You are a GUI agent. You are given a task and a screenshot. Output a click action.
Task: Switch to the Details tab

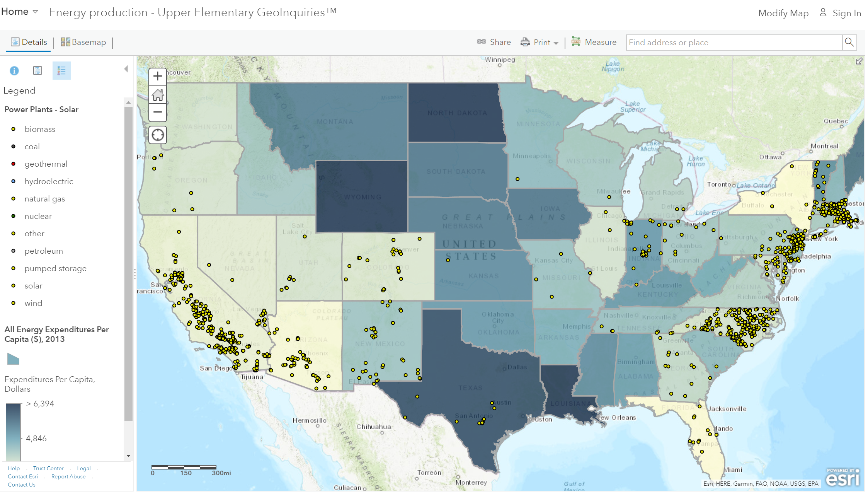(29, 42)
